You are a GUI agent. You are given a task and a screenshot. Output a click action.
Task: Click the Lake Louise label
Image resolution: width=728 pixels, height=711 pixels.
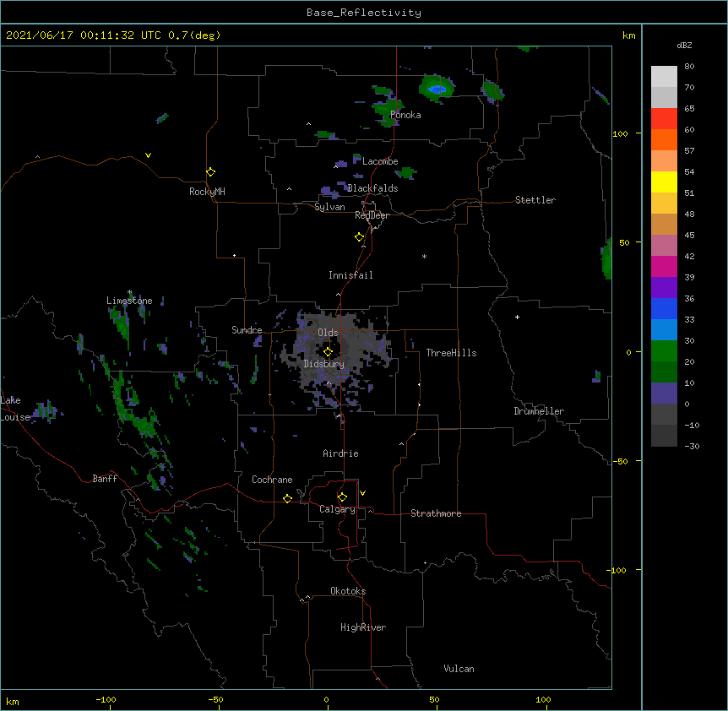15,409
